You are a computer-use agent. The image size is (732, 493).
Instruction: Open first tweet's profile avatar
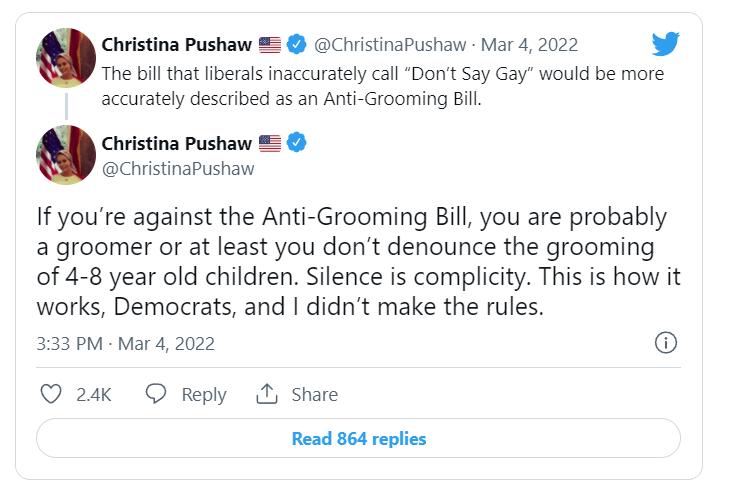(66, 58)
